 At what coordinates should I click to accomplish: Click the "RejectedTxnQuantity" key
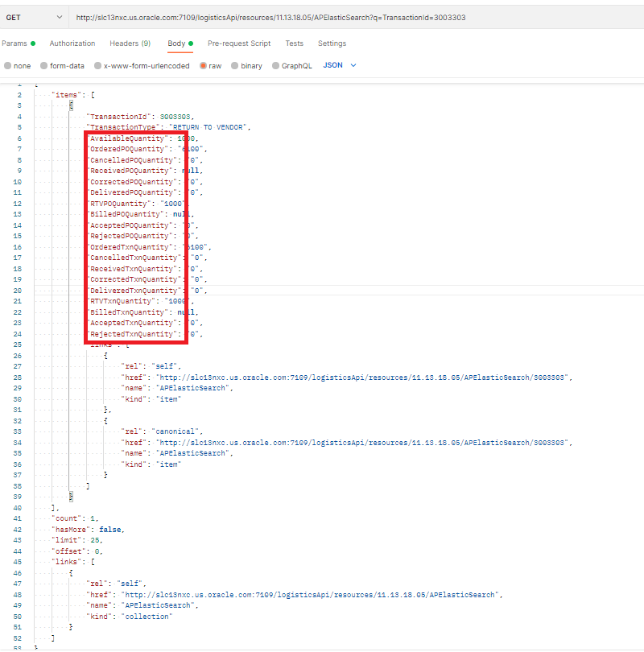pos(132,334)
